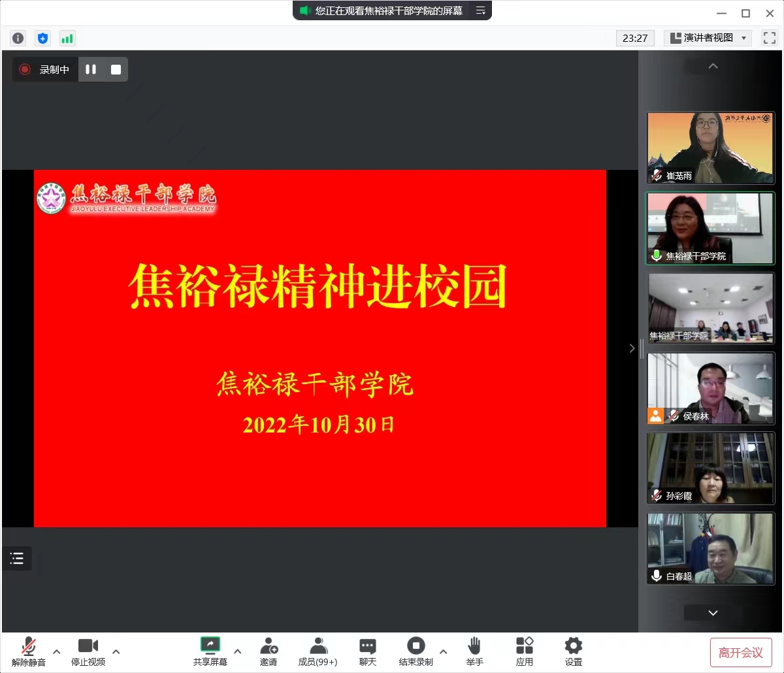
Task: Click Leave Meeting (离开会议) button
Action: point(741,652)
